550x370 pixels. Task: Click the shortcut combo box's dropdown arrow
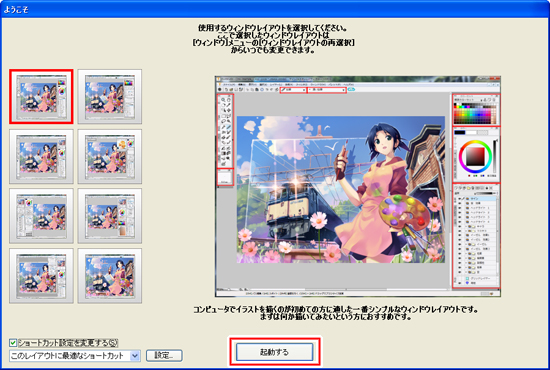[x=135, y=356]
